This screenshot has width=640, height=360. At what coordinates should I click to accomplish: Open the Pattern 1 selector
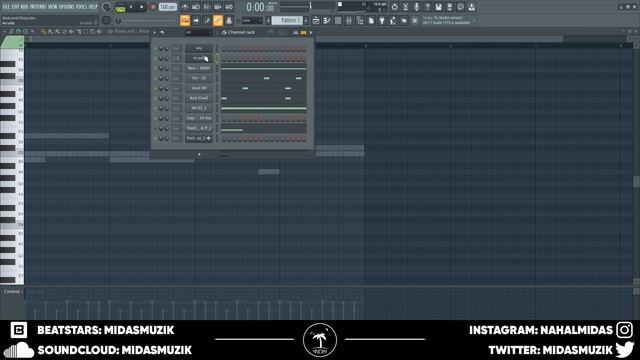coord(288,20)
